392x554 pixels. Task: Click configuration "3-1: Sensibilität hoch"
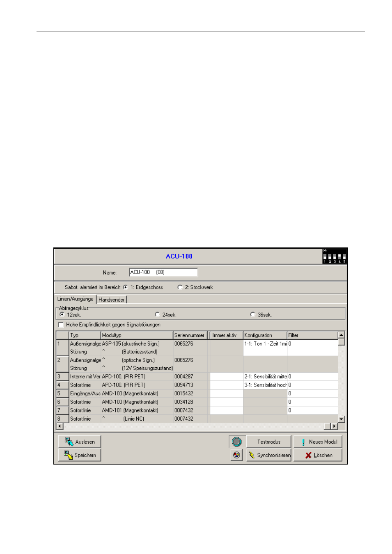[265, 385]
